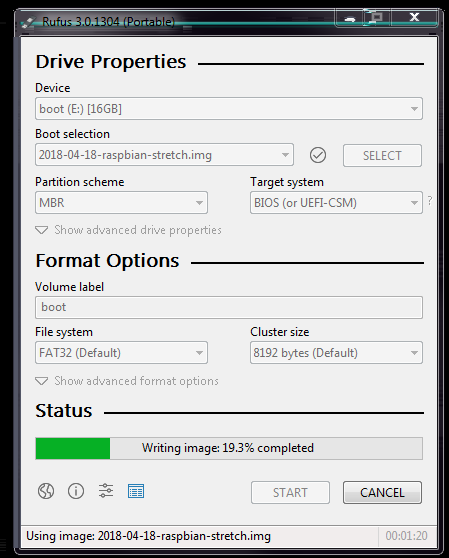Open the Boot selection dropdown
Image resolution: width=449 pixels, height=558 pixels.
tap(164, 155)
